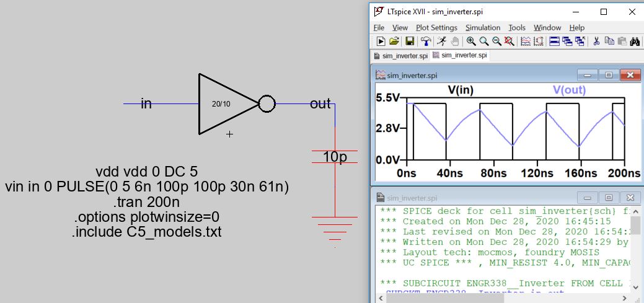Viewport: 644px width, 303px height.
Task: Click the 160ns label on the time axis
Action: click(581, 173)
